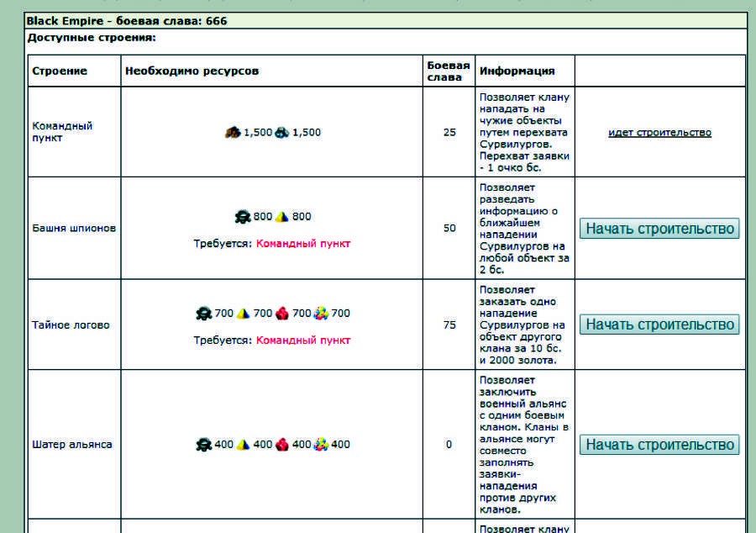Click the battle glory value 25

[x=449, y=132]
